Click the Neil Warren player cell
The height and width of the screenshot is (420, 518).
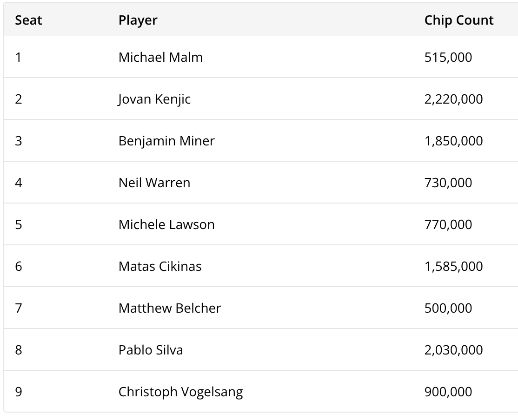[x=154, y=183]
